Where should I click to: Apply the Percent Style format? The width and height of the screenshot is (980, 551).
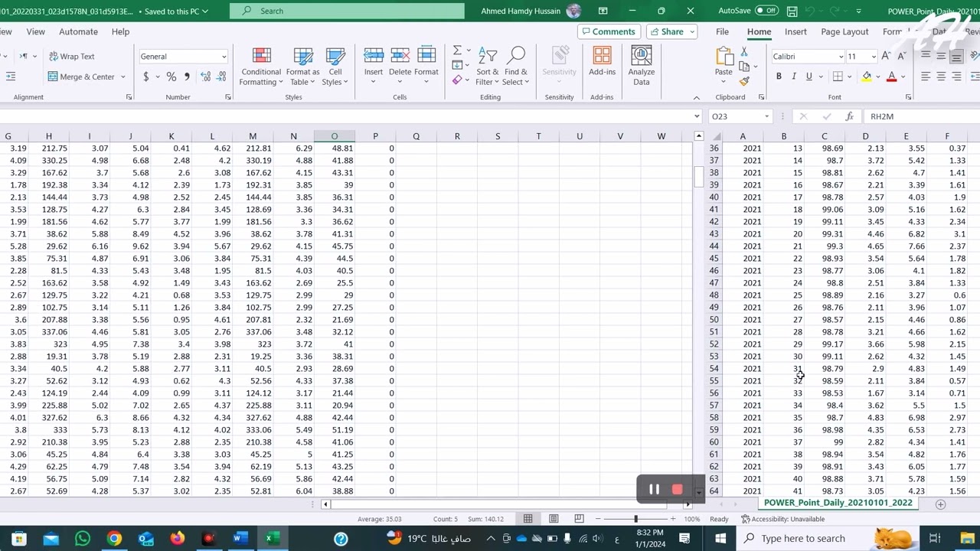pos(171,77)
